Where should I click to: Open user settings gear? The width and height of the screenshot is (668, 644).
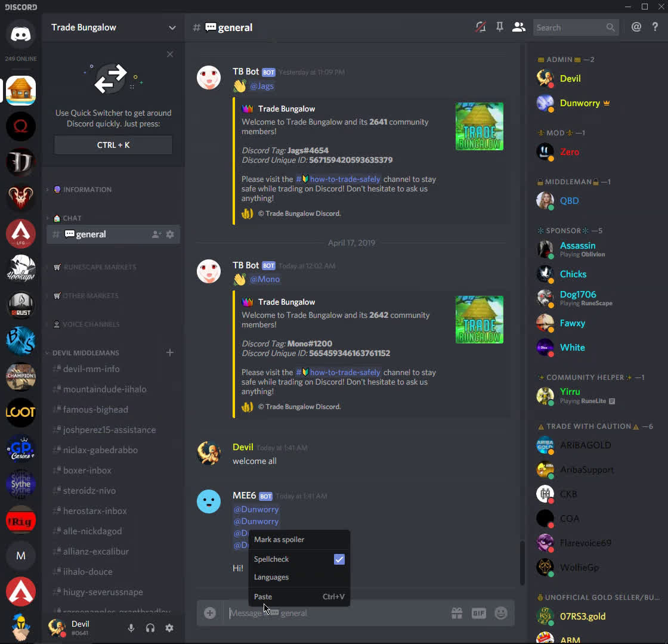pyautogui.click(x=169, y=628)
